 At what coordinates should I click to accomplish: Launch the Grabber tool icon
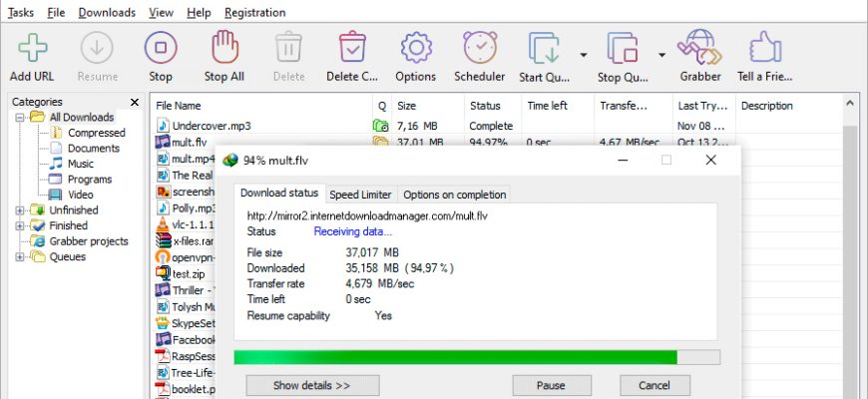(x=700, y=48)
